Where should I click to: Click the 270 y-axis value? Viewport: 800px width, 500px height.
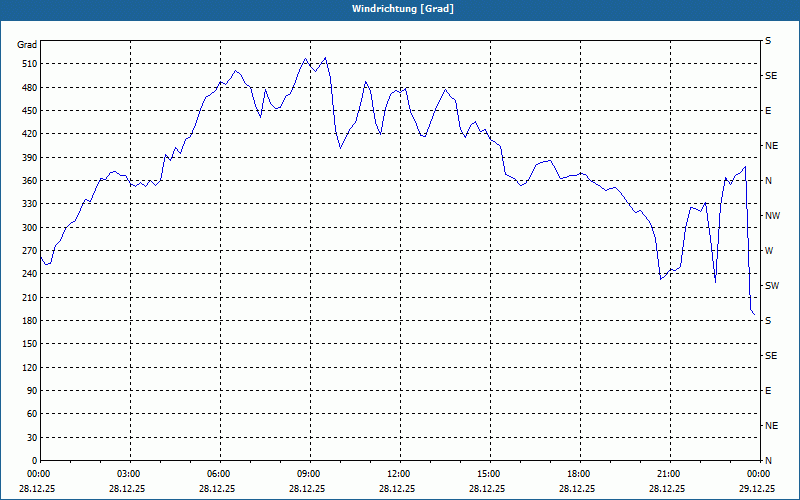pyautogui.click(x=30, y=251)
